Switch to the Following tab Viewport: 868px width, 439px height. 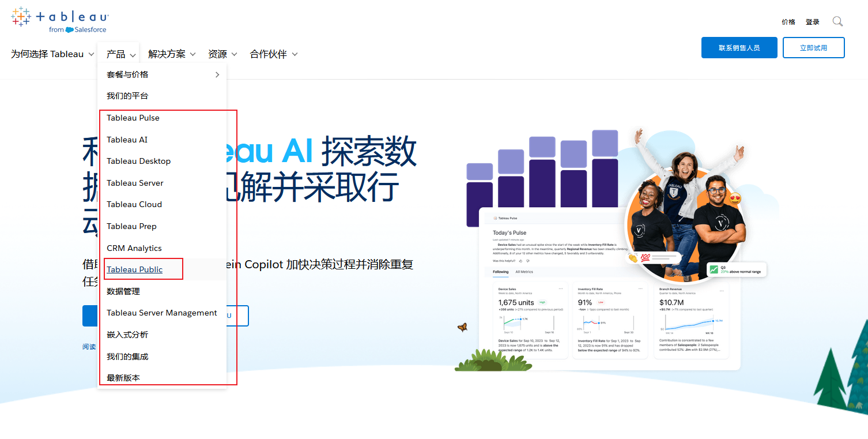[501, 272]
